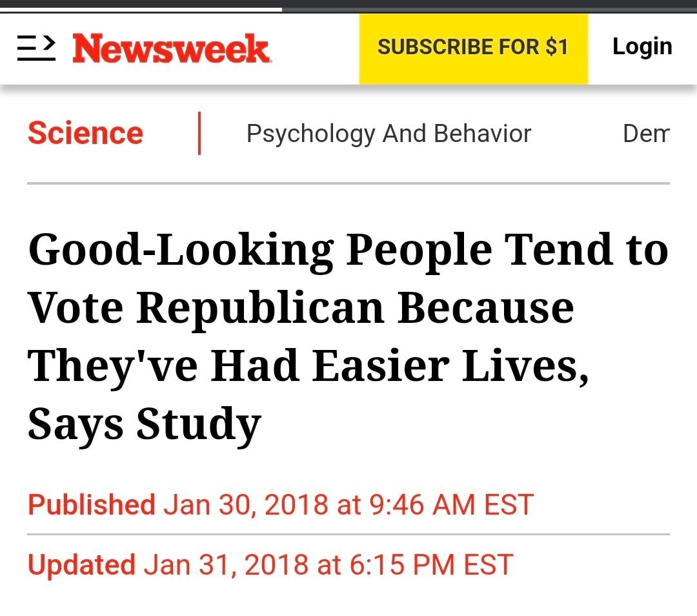This screenshot has width=697, height=616.
Task: Select the Psychology And Behavior topic
Action: [389, 134]
